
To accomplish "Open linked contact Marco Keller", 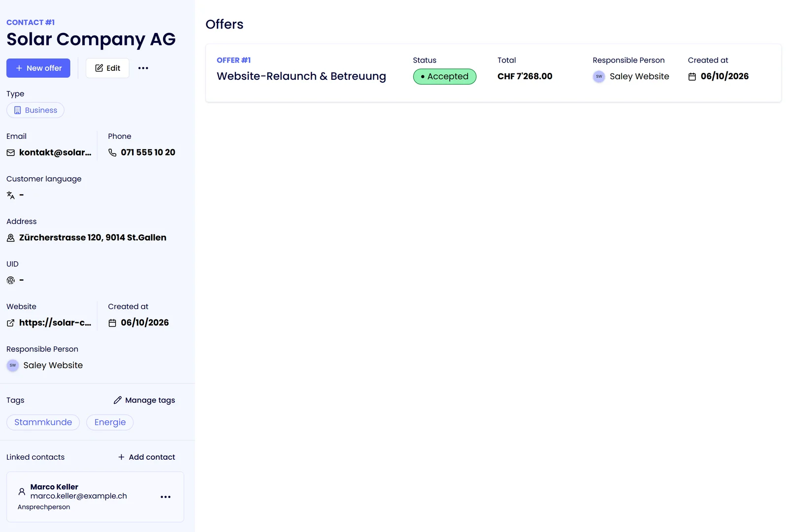I will coord(54,487).
